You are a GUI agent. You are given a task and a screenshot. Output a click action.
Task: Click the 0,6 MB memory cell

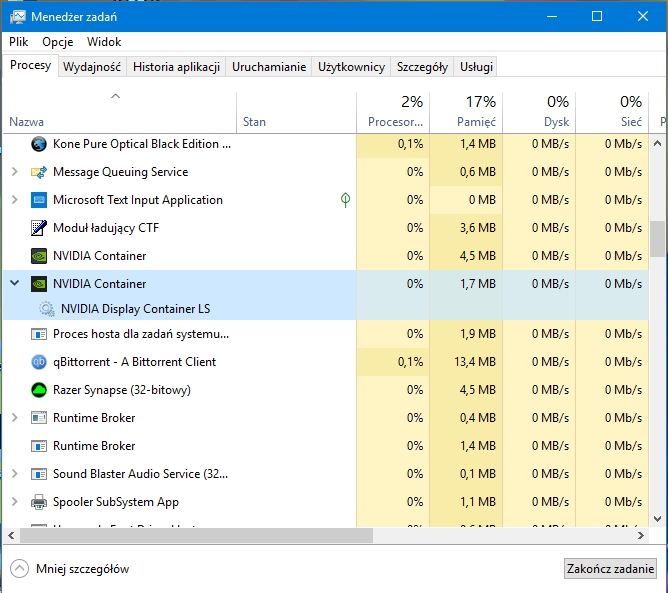tap(466, 172)
